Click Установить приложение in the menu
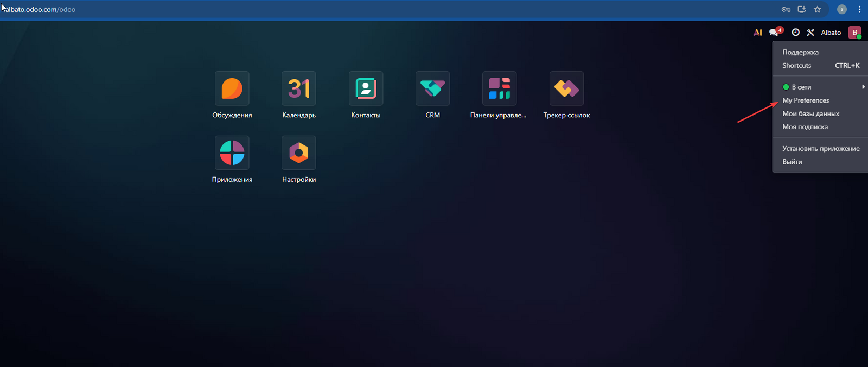This screenshot has height=367, width=868. pos(820,148)
